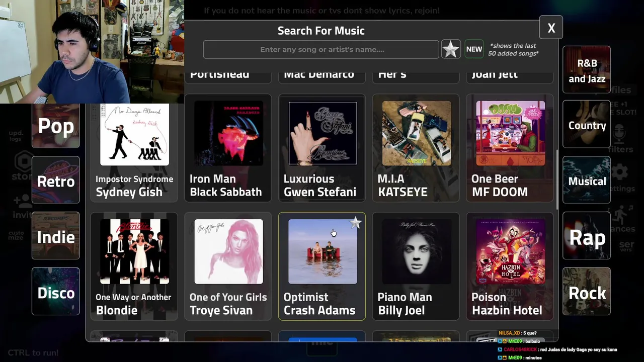Click the Hazbin Hotel artist name
This screenshot has width=644, height=362.
507,310
